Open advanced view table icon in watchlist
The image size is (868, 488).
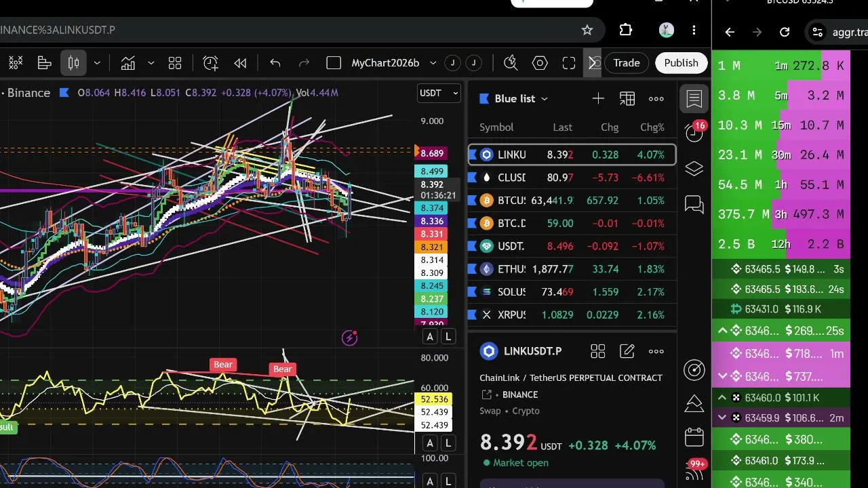pyautogui.click(x=627, y=99)
